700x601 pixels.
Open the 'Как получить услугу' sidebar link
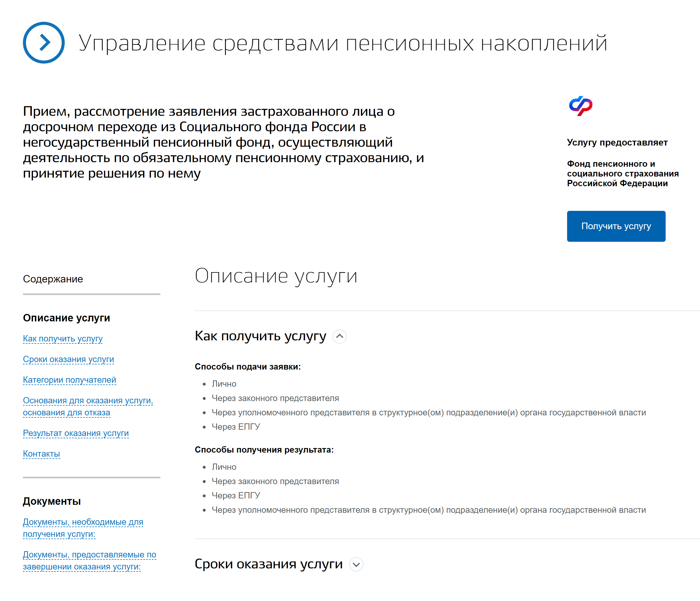point(63,339)
